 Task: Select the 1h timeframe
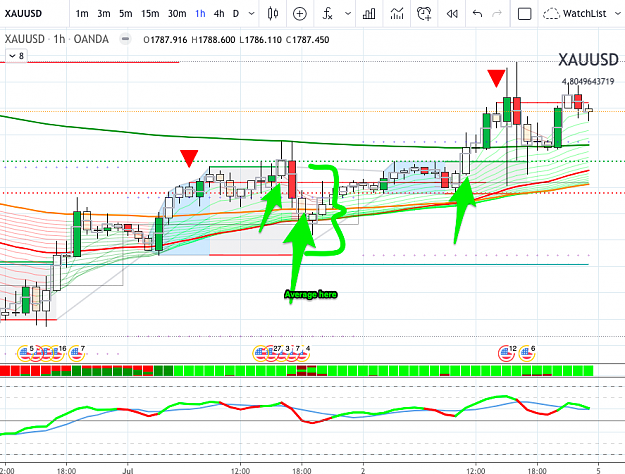point(200,14)
